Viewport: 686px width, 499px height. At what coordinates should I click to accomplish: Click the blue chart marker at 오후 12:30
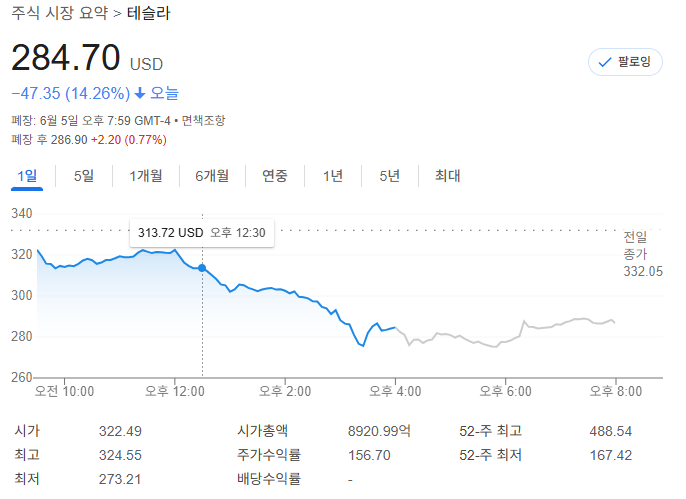202,268
